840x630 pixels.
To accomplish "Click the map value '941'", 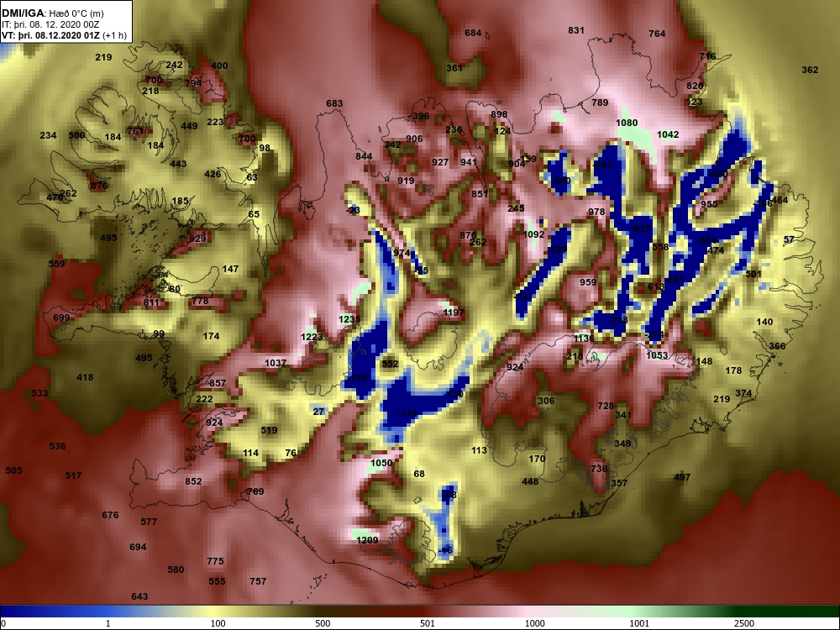I will pyautogui.click(x=469, y=162).
